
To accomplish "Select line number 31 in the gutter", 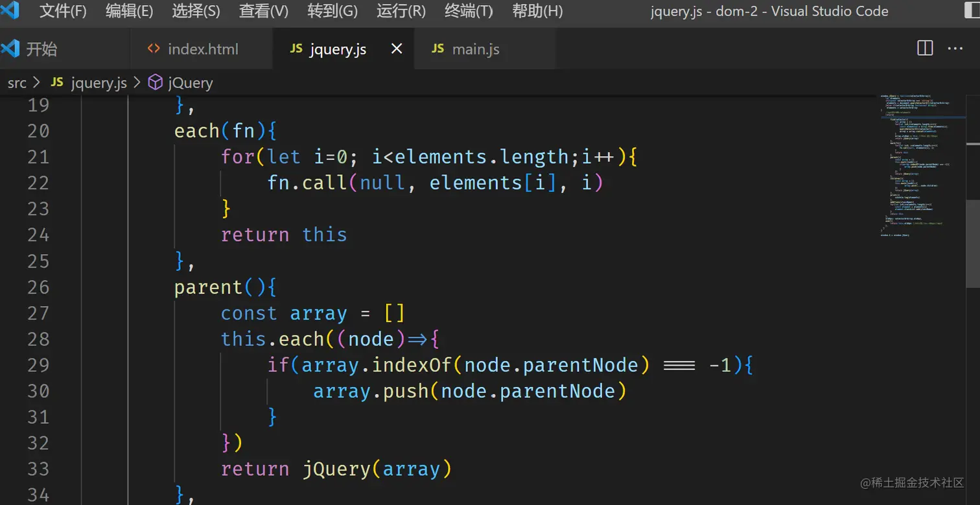I will (x=38, y=417).
